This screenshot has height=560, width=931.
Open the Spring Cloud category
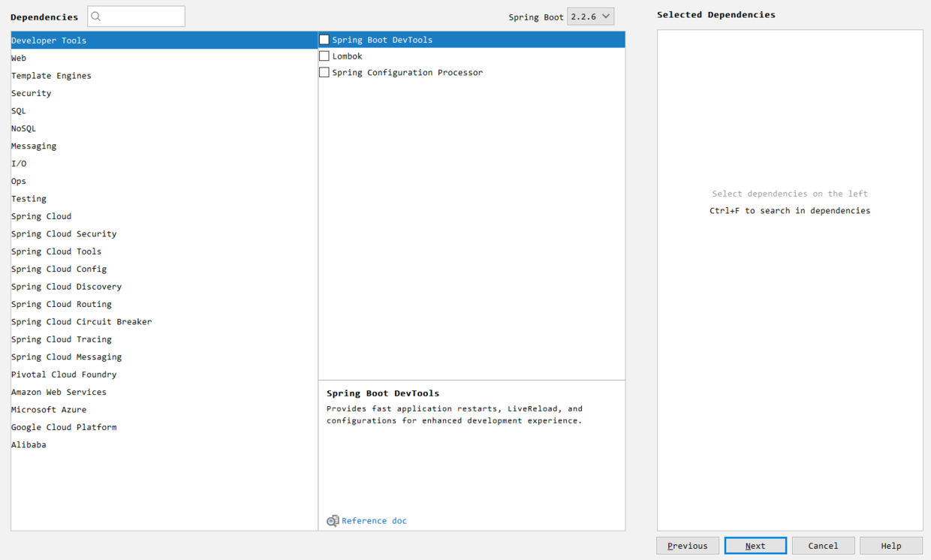(x=164, y=216)
